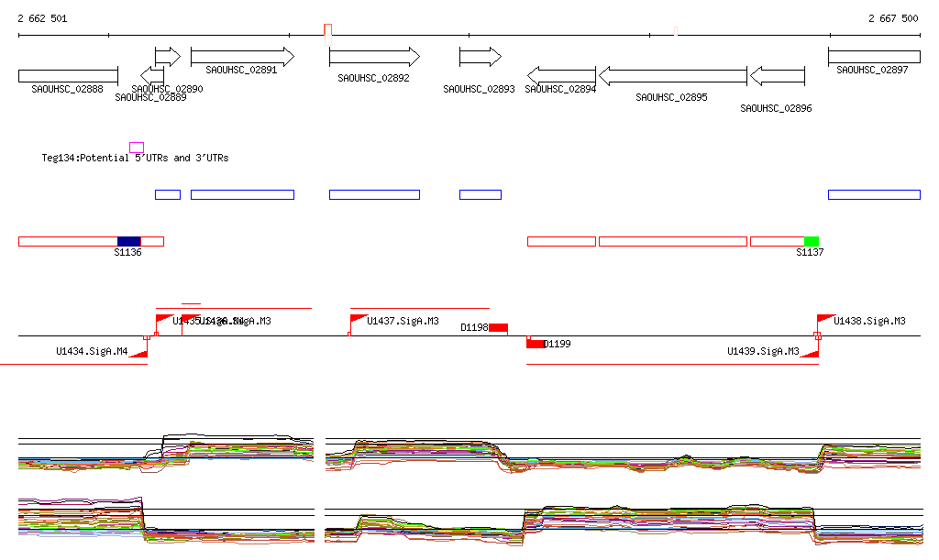This screenshot has height=560, width=939.
Task: Click the blue box under SAOUHSC_02891
Action: [x=242, y=194]
